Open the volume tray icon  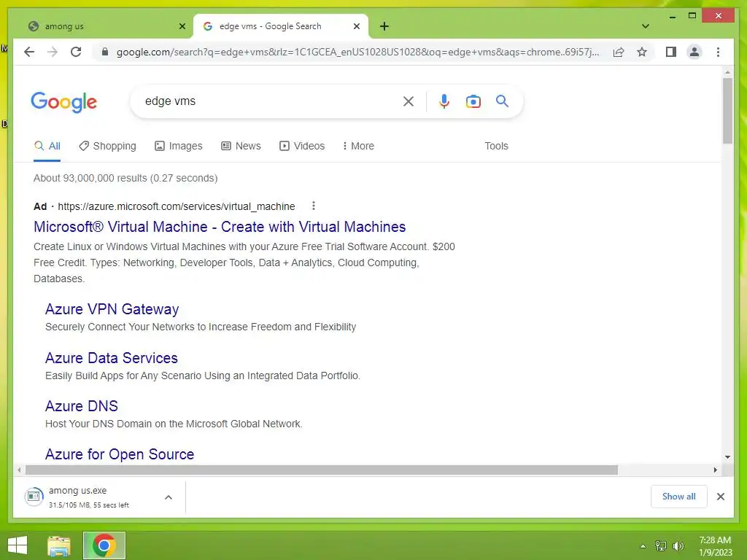[x=678, y=546]
